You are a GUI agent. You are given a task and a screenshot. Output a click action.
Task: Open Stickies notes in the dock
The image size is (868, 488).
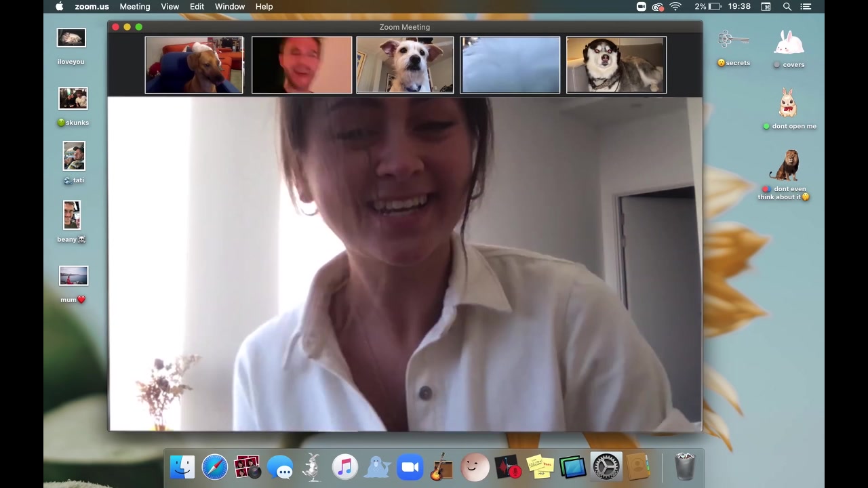point(540,467)
